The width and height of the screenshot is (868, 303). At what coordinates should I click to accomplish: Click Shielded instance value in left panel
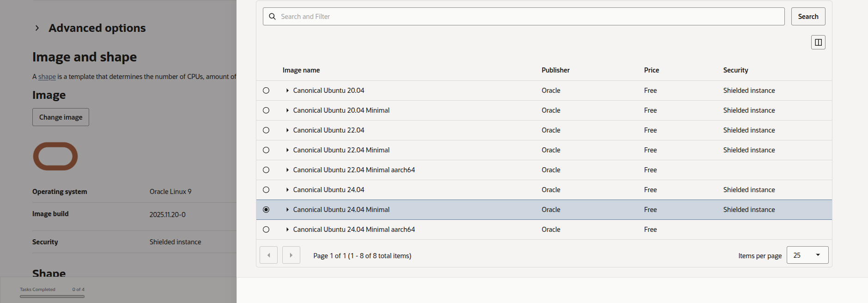(176, 242)
